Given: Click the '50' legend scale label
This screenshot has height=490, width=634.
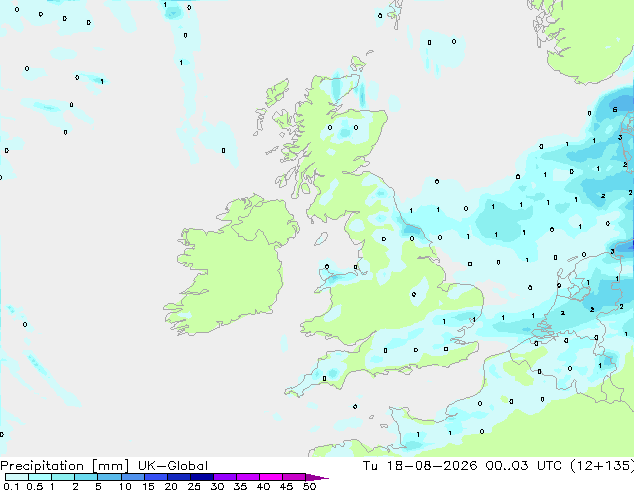Looking at the screenshot, I should [310, 486].
